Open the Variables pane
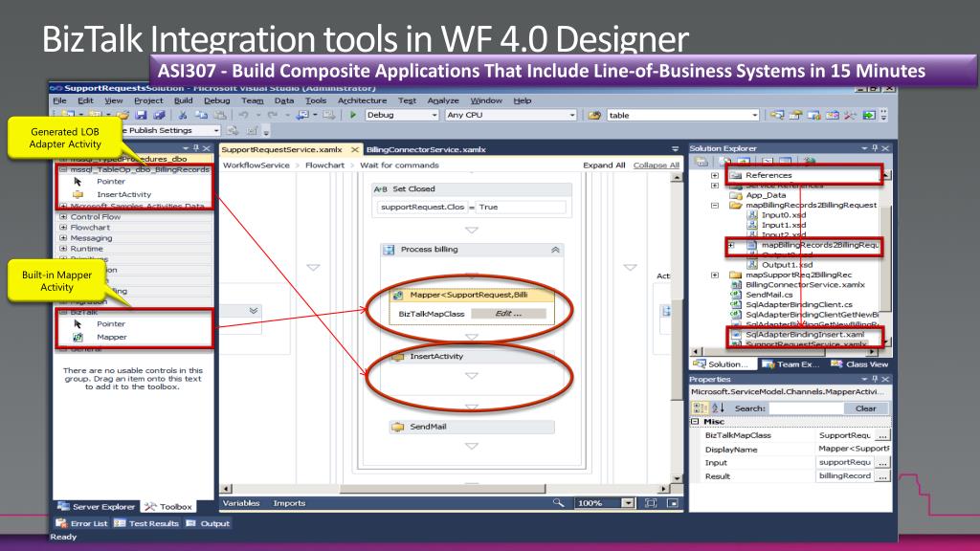Screen dimensions: 980x551 (x=241, y=503)
